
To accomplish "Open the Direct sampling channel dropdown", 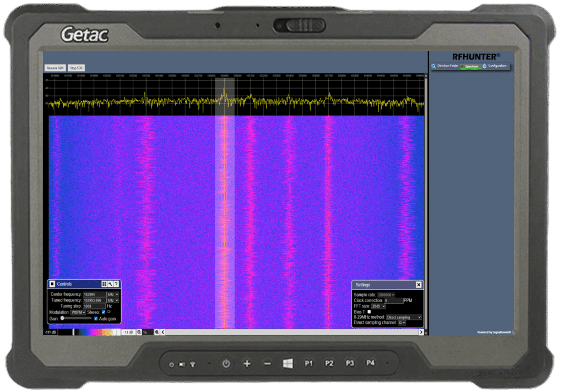I will tap(402, 323).
